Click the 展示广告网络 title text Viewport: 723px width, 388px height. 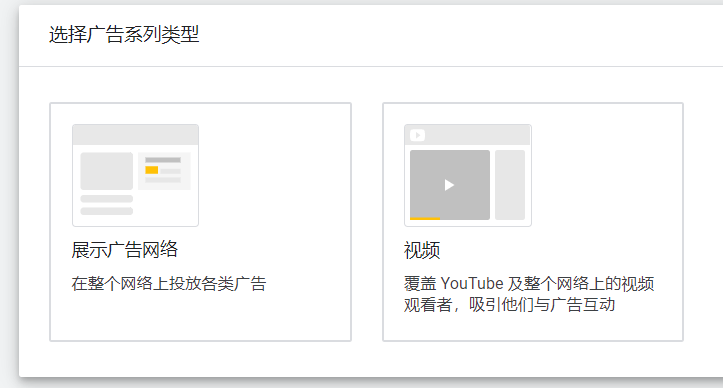(124, 250)
